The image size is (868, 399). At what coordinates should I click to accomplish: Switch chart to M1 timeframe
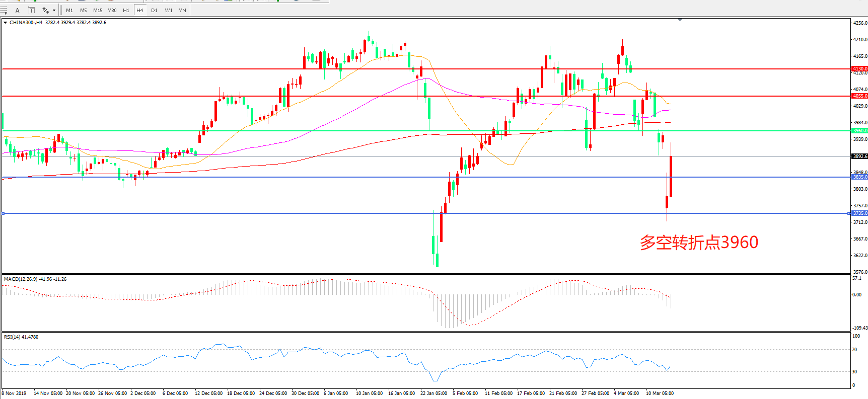[x=69, y=10]
